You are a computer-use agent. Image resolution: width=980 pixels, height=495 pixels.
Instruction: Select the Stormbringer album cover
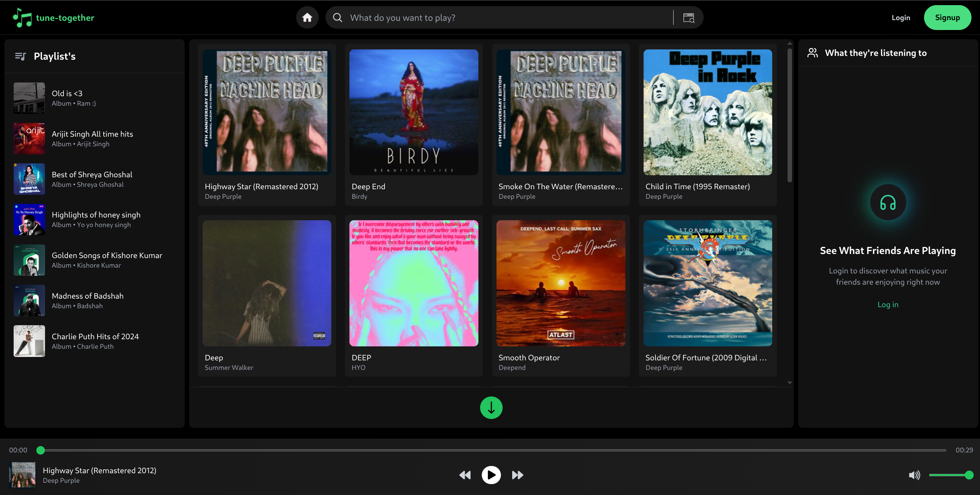tap(708, 283)
